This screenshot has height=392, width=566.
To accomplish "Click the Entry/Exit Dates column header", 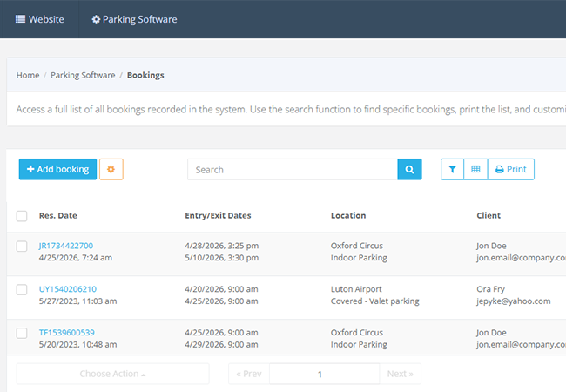I will coord(218,215).
